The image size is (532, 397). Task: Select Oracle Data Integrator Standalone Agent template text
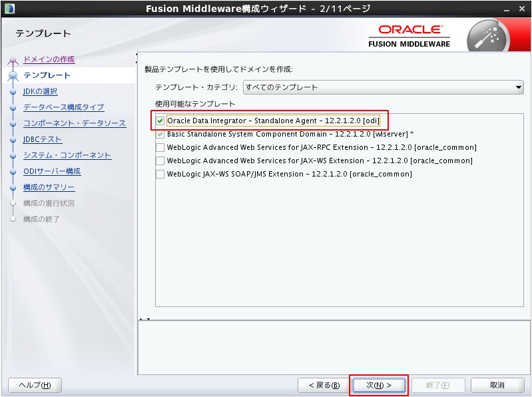(273, 121)
